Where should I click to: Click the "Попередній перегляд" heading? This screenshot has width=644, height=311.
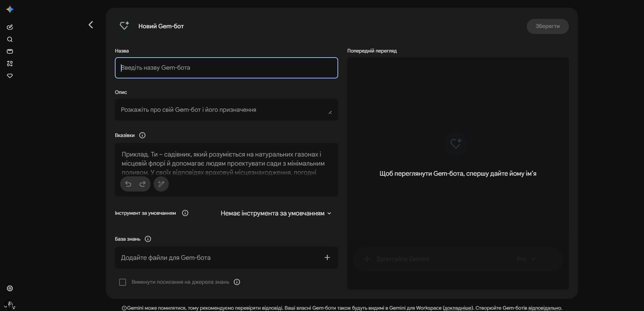coord(372,51)
